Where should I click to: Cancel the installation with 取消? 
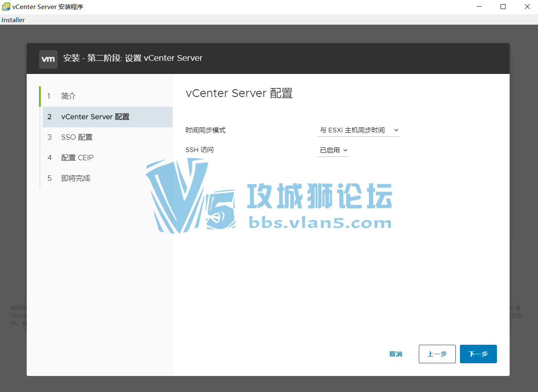(396, 354)
